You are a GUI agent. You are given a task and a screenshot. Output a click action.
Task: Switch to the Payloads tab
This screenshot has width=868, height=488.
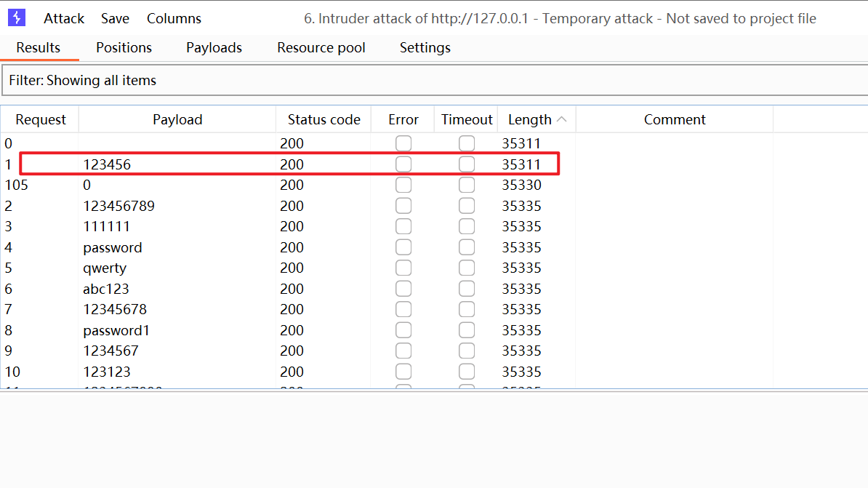point(214,48)
